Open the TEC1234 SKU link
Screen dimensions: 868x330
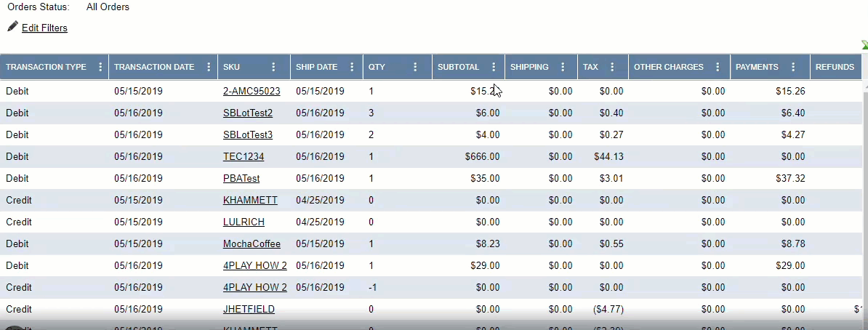tap(244, 157)
